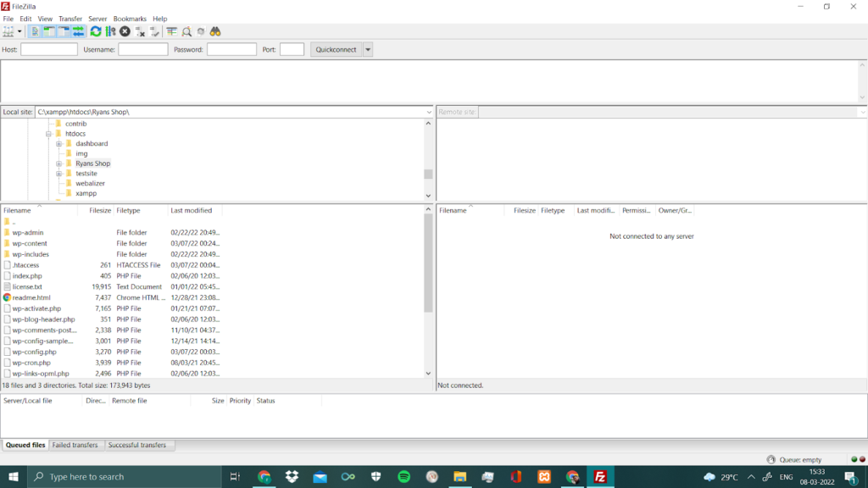
Task: Open XAMPP from the Windows taskbar
Action: [544, 476]
